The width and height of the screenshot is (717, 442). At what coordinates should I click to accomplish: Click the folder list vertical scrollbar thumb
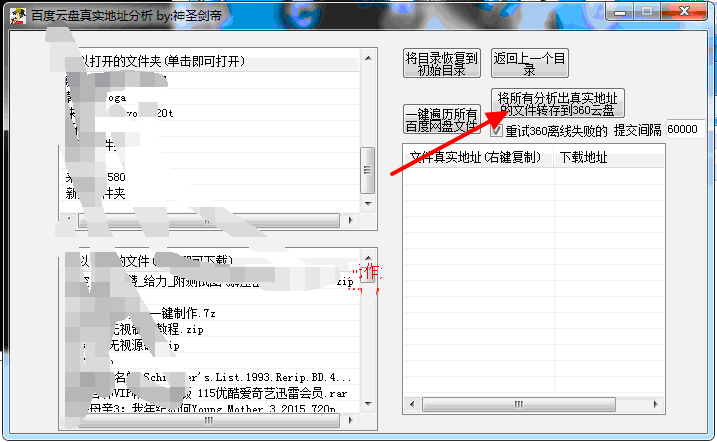point(368,170)
